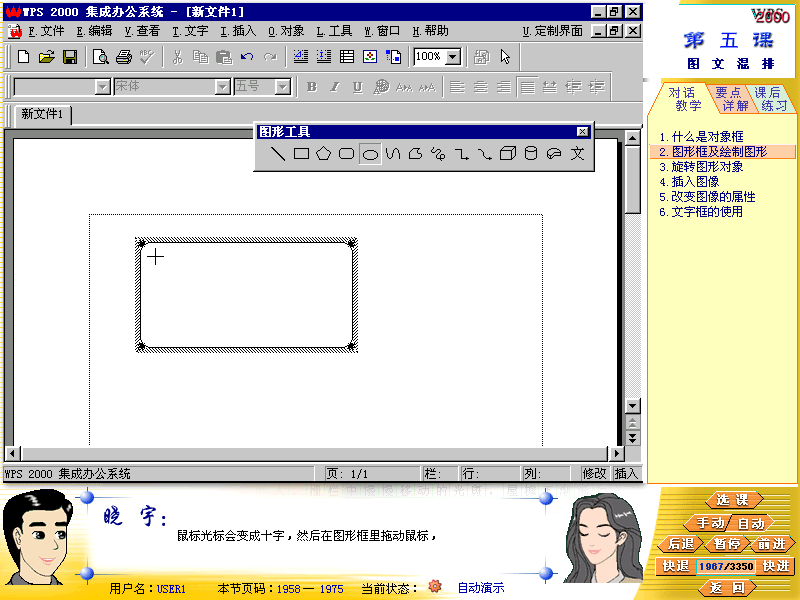800x600 pixels.
Task: Expand the 五号 font size dropdown
Action: pos(283,87)
